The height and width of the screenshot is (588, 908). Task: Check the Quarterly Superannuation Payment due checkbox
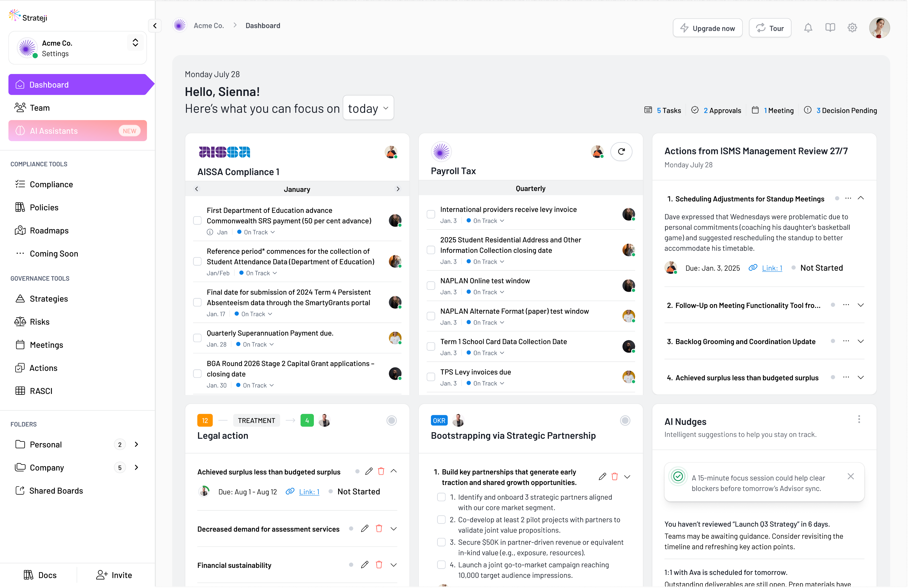197,338
